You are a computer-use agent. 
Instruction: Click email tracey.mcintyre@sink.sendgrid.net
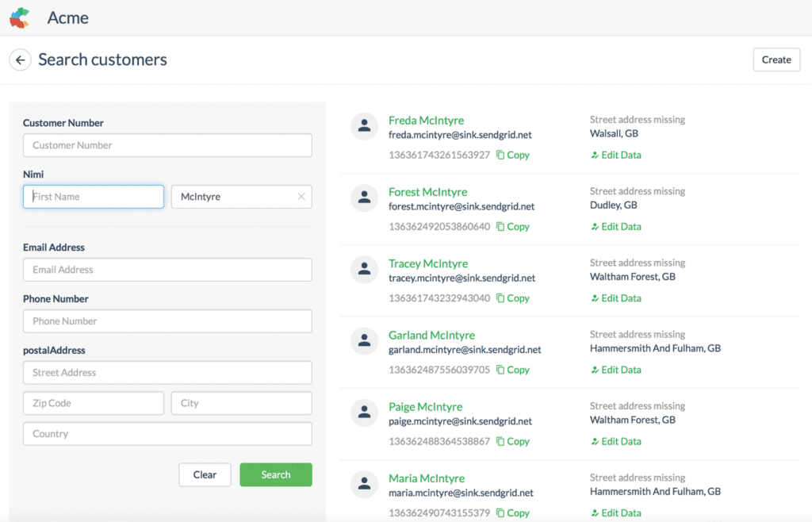point(462,278)
